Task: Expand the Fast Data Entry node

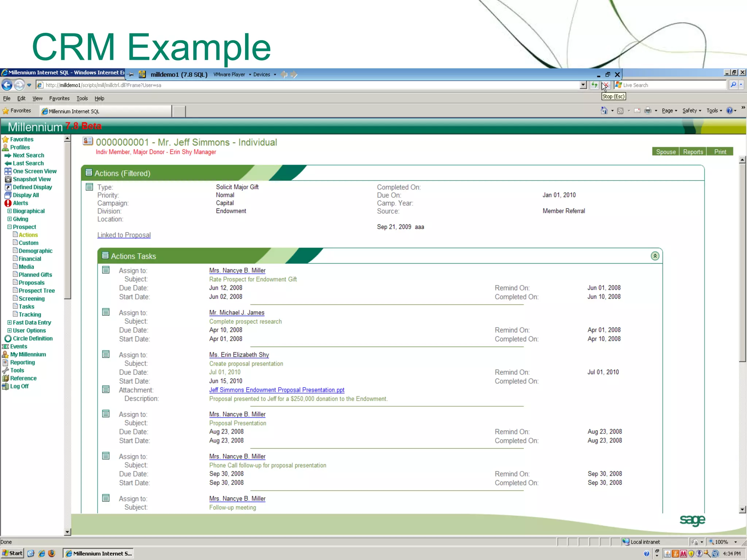Action: (x=9, y=323)
